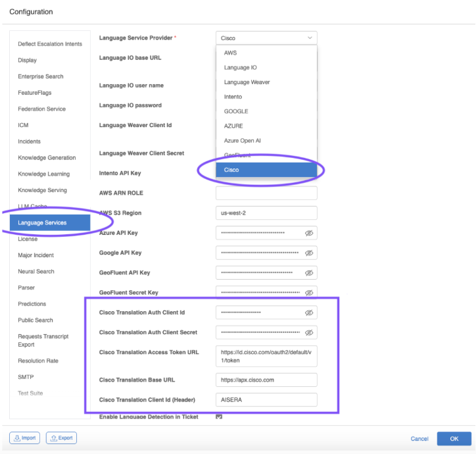Pick AZURE in the provider dropdown
This screenshot has width=476, height=454.
point(266,126)
